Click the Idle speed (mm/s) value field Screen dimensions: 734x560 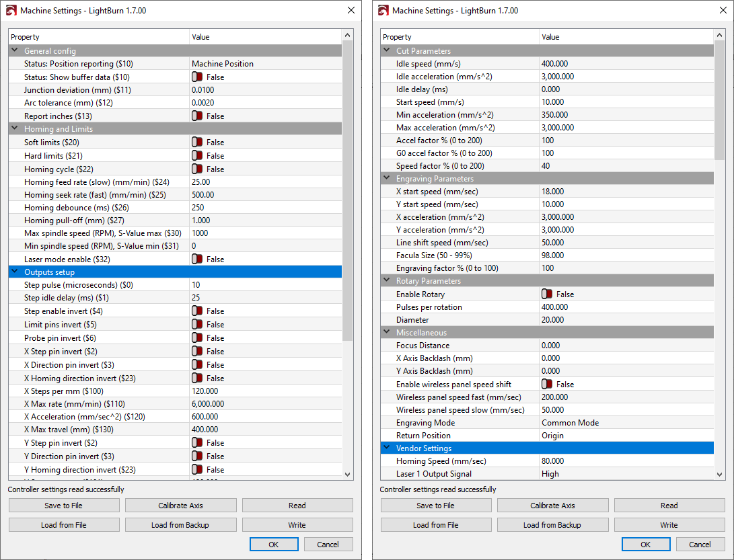626,64
